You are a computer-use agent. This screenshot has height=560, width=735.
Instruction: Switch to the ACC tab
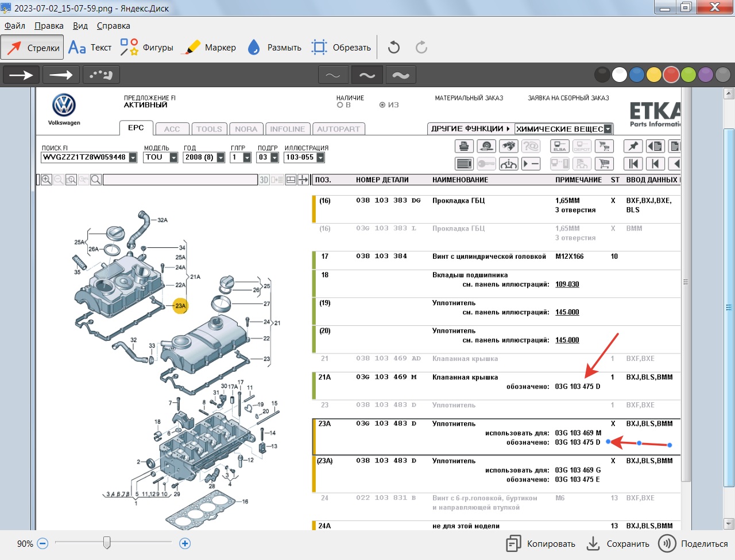click(172, 129)
